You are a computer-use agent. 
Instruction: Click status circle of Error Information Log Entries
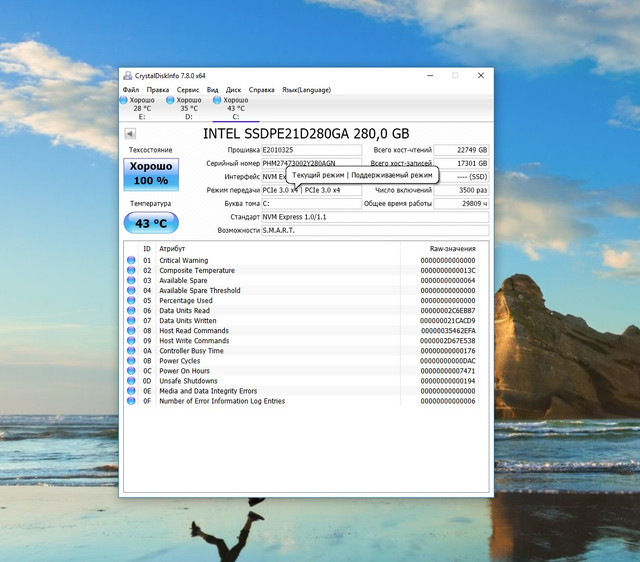(x=131, y=401)
